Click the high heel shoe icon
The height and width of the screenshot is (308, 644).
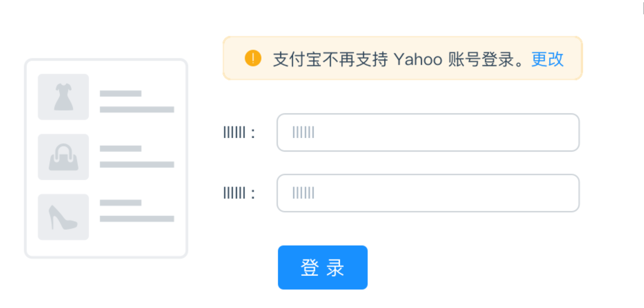point(63,217)
